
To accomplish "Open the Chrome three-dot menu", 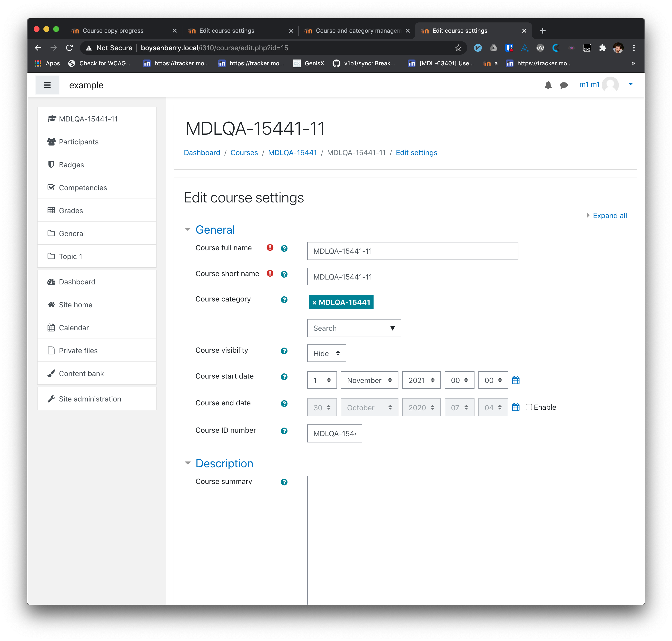I will [x=634, y=48].
